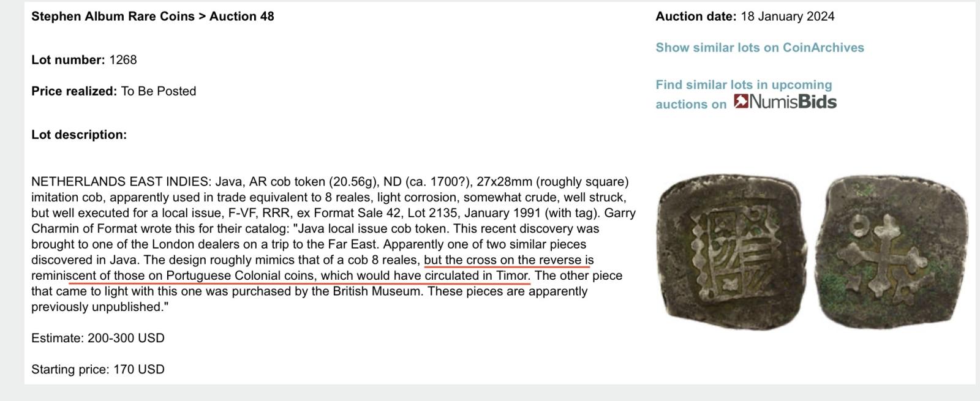Open Show similar lots on CoinArchives link
The width and height of the screenshot is (980, 401).
pyautogui.click(x=759, y=48)
